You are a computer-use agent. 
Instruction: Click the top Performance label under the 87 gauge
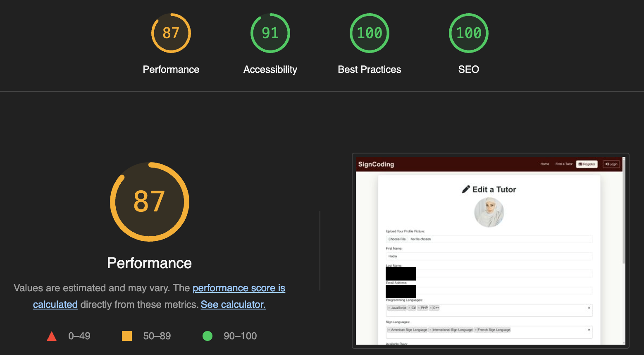[x=171, y=70]
